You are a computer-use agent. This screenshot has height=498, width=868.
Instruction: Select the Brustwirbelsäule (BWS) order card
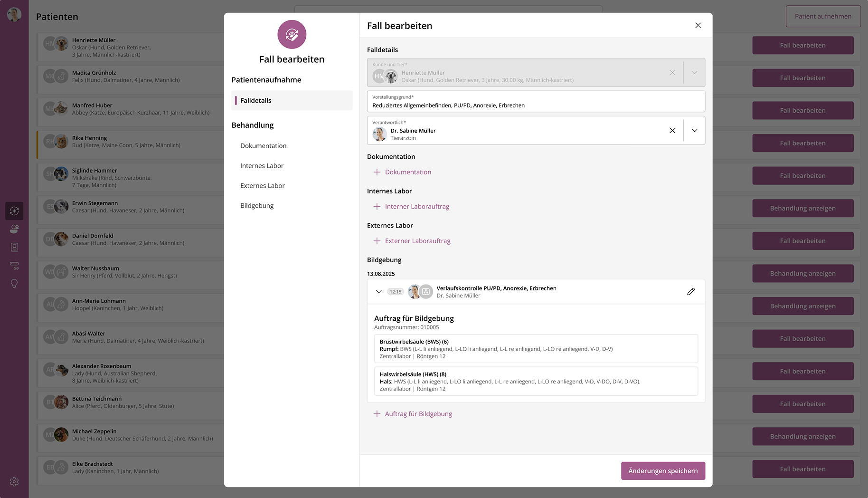click(x=536, y=349)
